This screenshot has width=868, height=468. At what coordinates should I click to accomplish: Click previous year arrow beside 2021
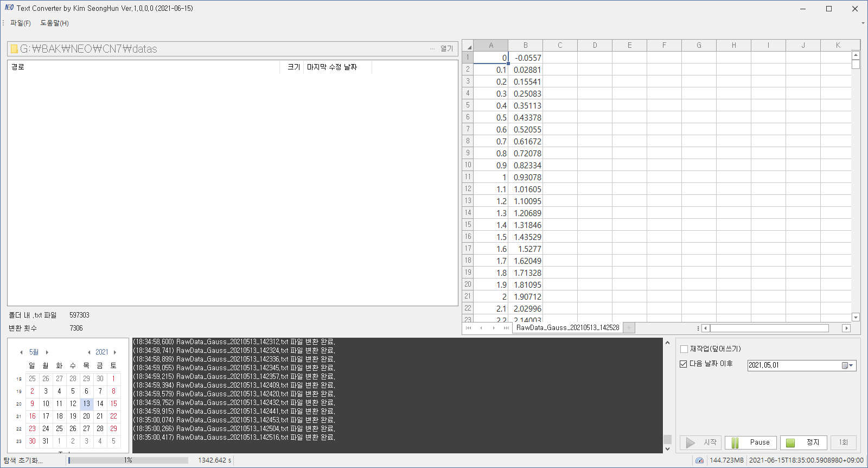[x=89, y=352]
